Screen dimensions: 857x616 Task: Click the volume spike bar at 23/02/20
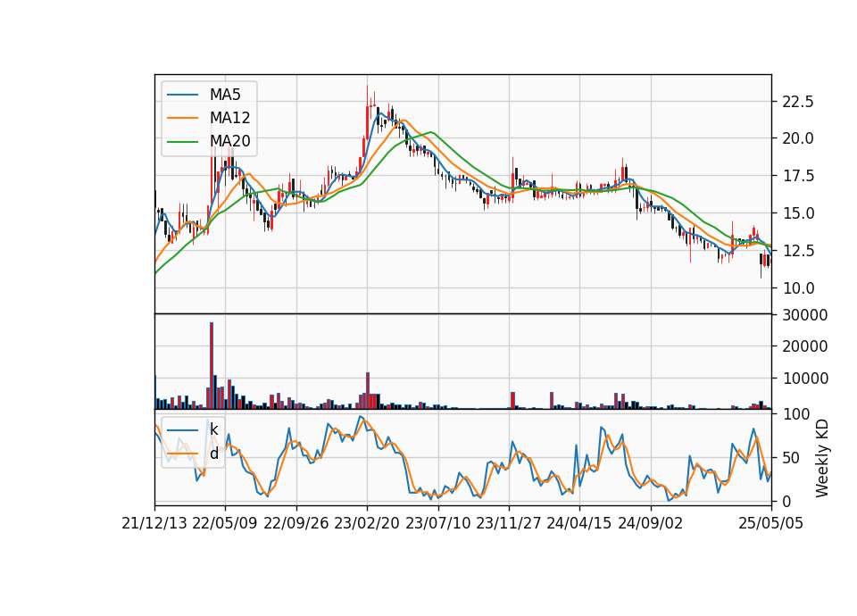[368, 391]
